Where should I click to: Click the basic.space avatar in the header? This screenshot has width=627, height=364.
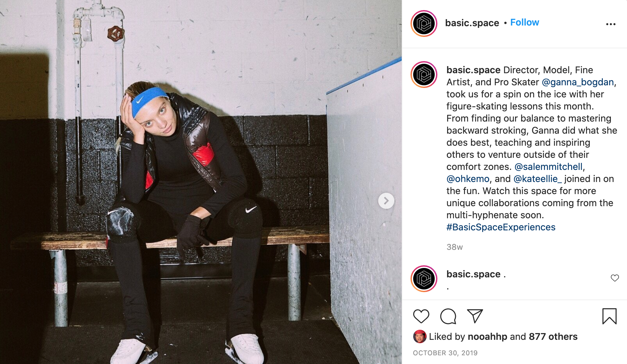[x=424, y=24]
